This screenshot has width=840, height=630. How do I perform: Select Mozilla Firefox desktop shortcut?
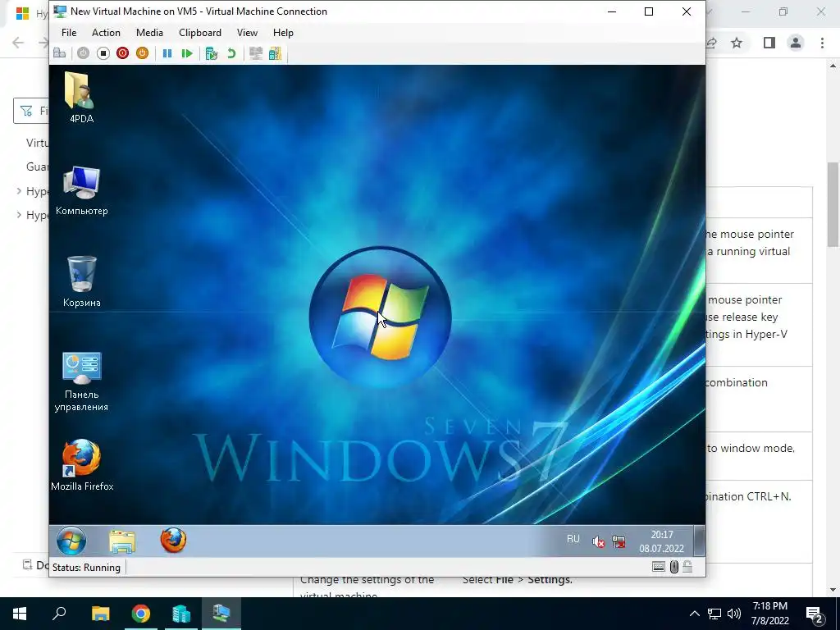pyautogui.click(x=82, y=465)
